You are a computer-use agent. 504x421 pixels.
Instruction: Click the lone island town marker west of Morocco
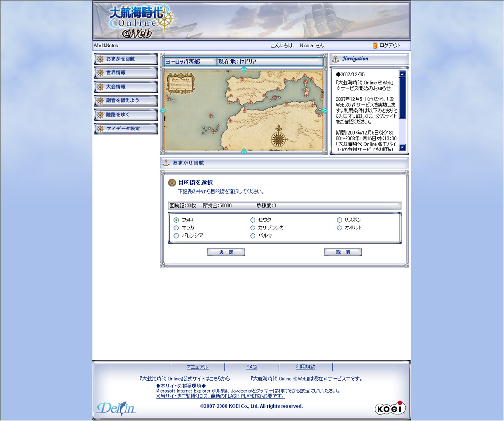click(x=211, y=116)
